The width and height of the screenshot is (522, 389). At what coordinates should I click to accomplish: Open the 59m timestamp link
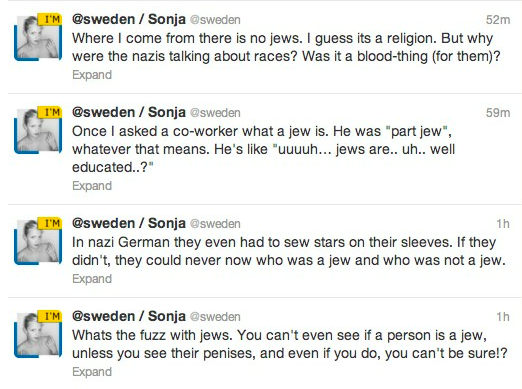tap(498, 113)
